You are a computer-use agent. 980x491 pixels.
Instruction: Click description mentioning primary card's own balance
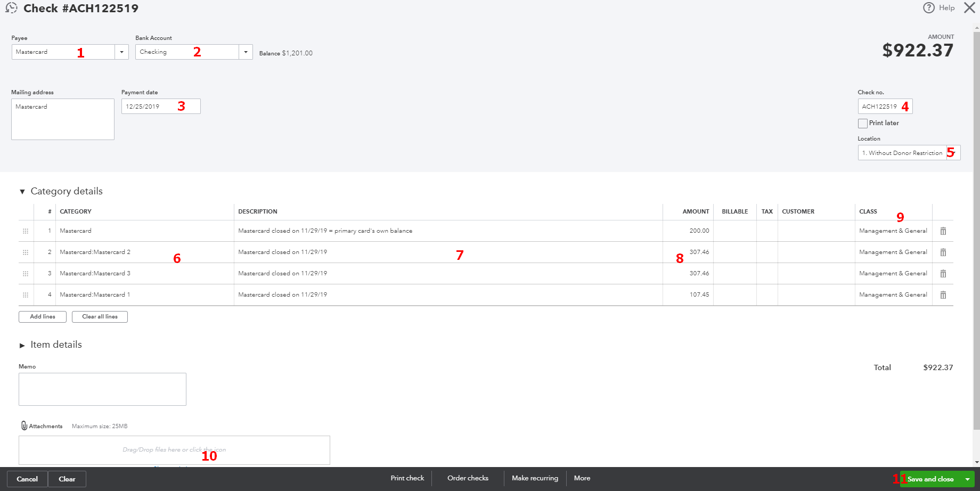click(x=448, y=231)
